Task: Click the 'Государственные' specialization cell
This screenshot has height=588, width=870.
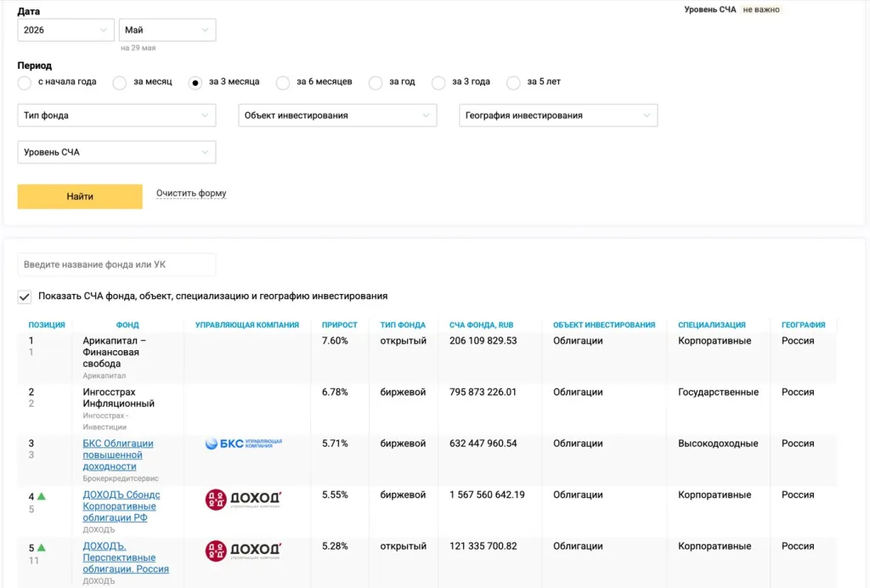Action: coord(718,393)
